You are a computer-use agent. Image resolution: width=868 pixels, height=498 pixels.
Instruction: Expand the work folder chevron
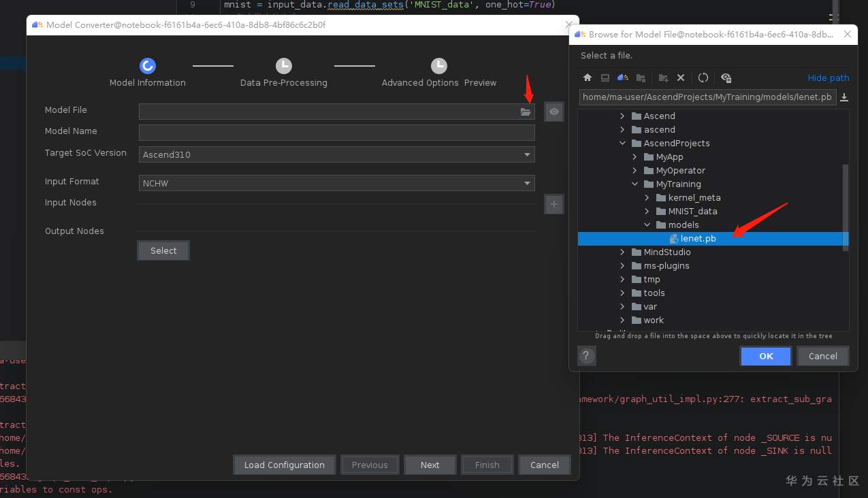622,320
